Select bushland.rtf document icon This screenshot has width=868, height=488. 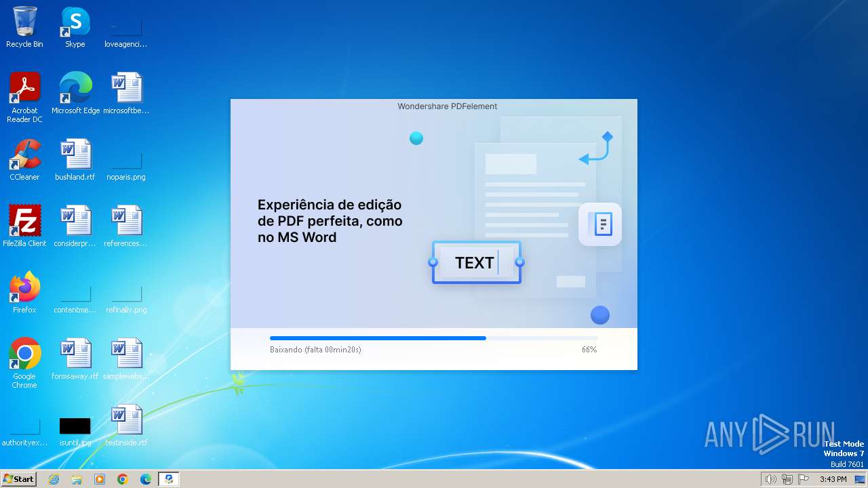click(x=75, y=160)
